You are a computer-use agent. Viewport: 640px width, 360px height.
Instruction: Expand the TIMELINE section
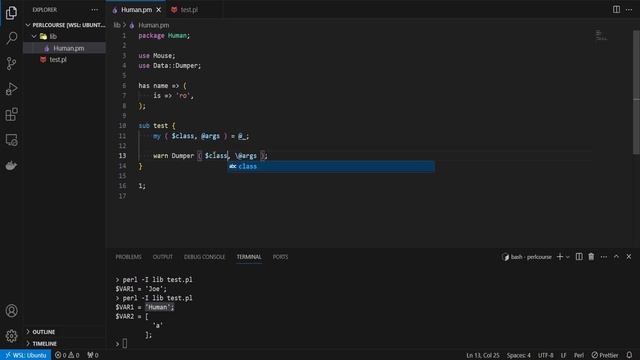coord(65,344)
